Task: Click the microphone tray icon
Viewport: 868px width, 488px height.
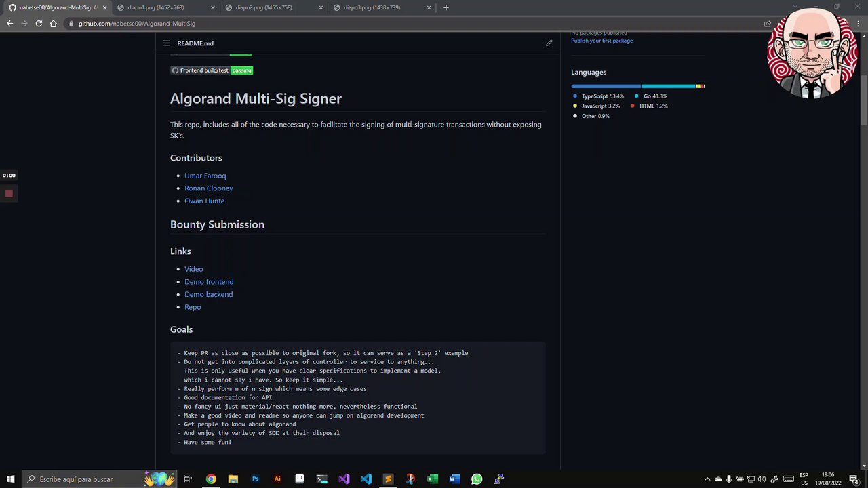Action: pyautogui.click(x=729, y=479)
